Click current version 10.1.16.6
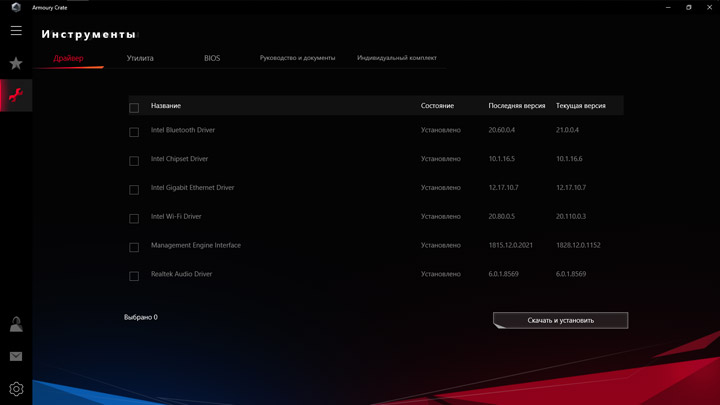Viewport: 720px width, 405px height. tap(569, 159)
